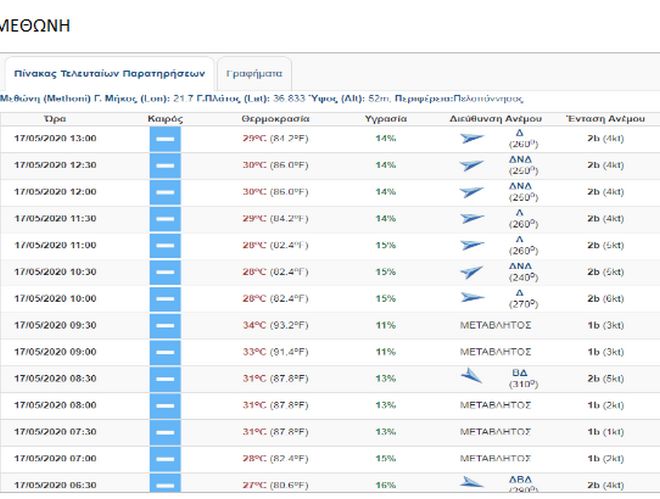Click the weather icon in the 10:30 row

pos(165,272)
